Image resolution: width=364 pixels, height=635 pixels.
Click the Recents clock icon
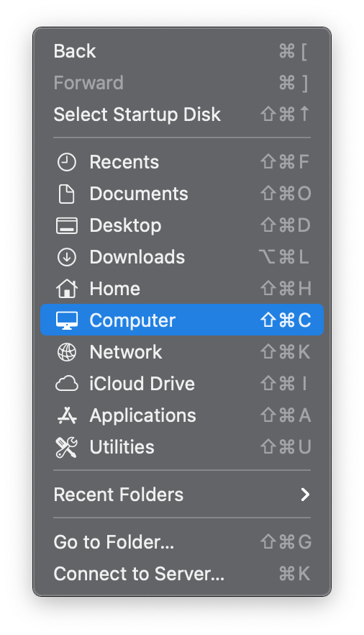(x=66, y=162)
